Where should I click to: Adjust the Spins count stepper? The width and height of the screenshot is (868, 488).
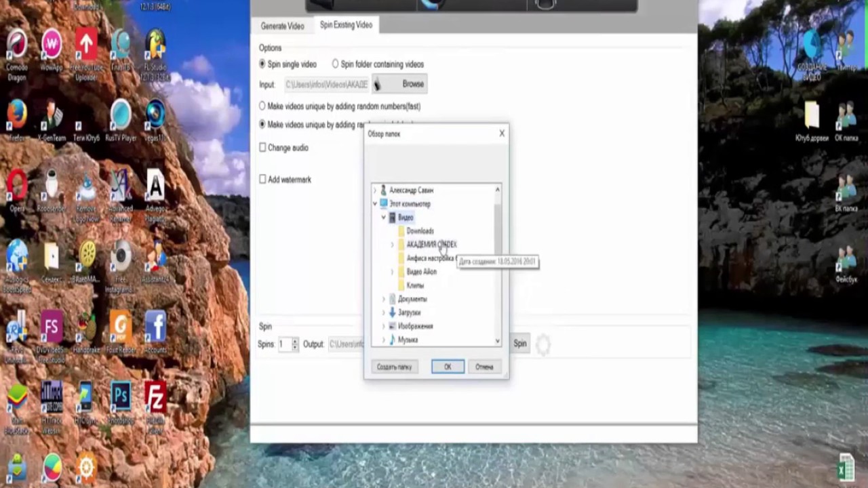tap(294, 344)
